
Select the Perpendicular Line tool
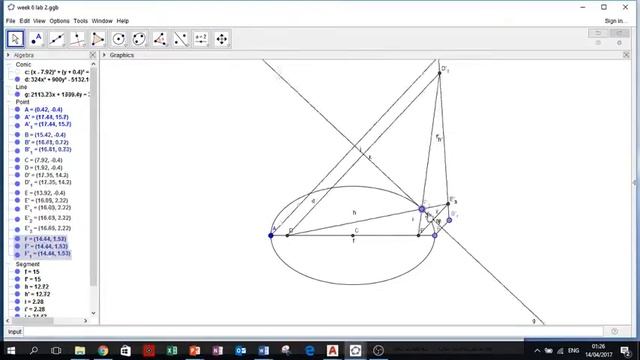coord(77,39)
